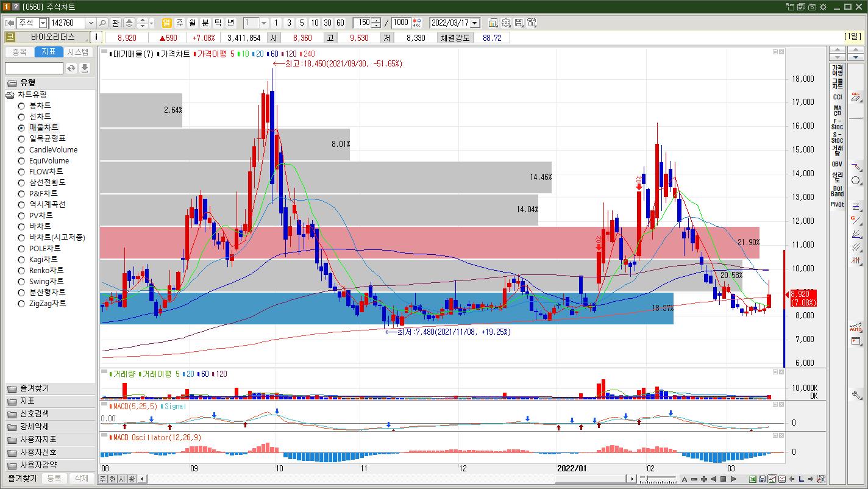The width and height of the screenshot is (868, 489).
Task: Click the 30 interval button
Action: pyautogui.click(x=327, y=23)
